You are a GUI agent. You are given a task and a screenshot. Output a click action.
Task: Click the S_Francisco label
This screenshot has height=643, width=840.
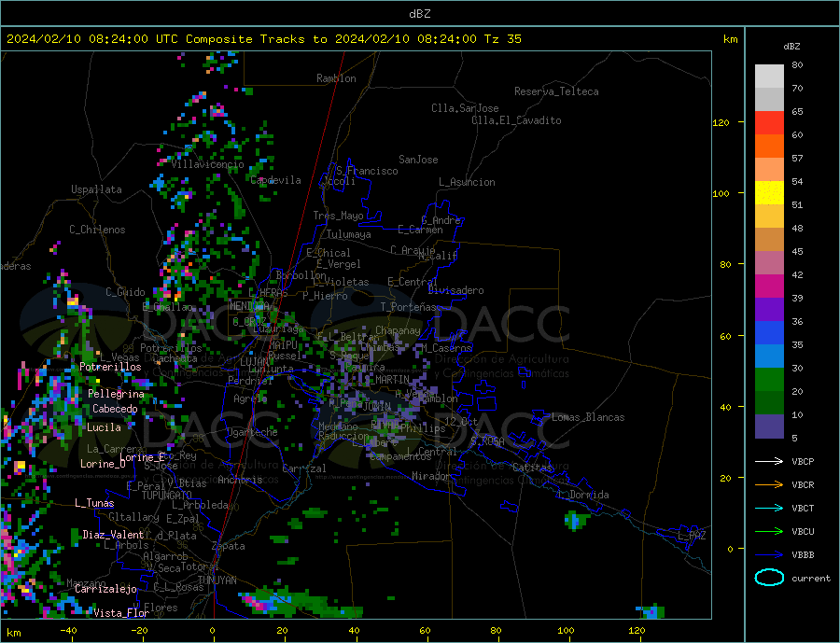[x=367, y=171]
